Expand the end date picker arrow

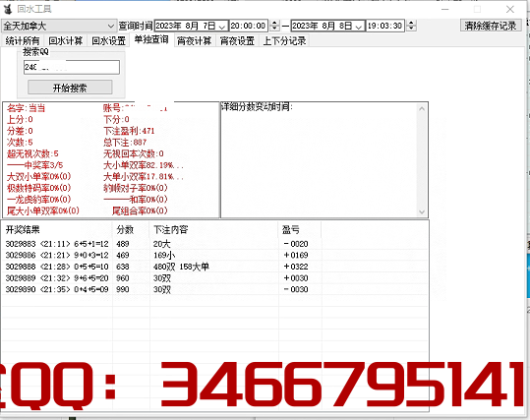tap(359, 27)
